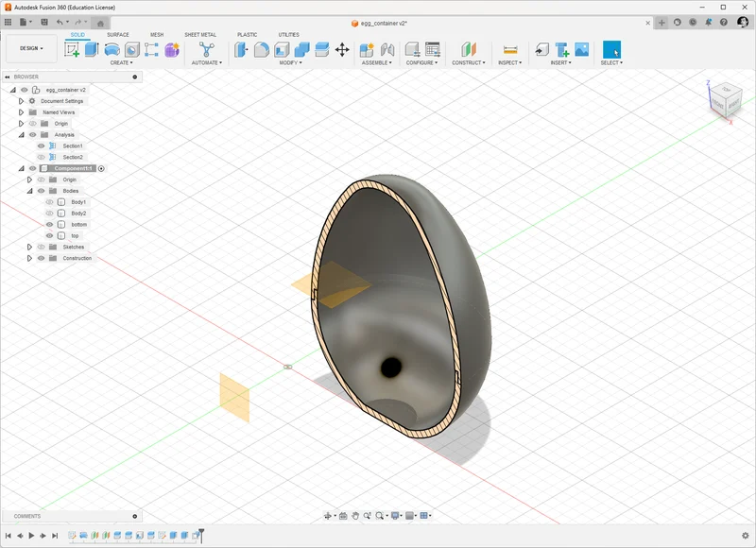Image resolution: width=756 pixels, height=548 pixels.
Task: Click the timeline end marker
Action: 201,535
